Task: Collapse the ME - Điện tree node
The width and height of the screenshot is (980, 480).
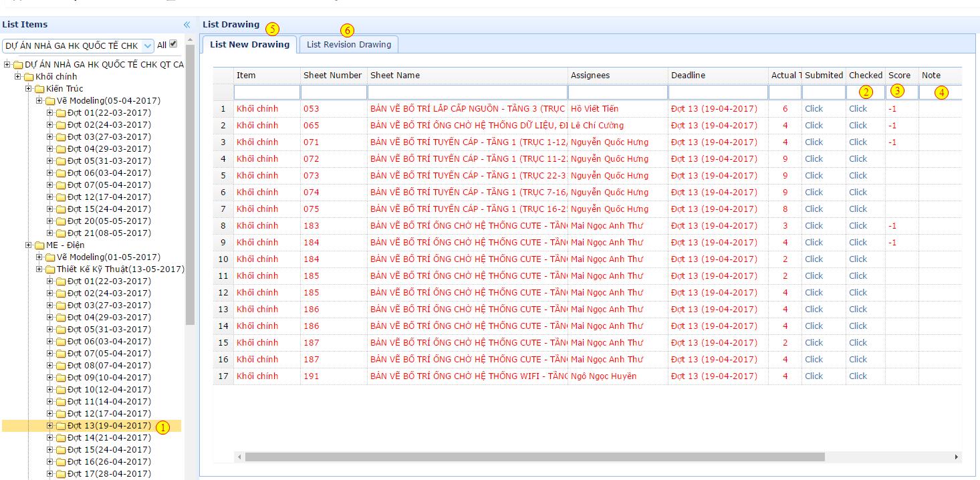Action: [29, 245]
